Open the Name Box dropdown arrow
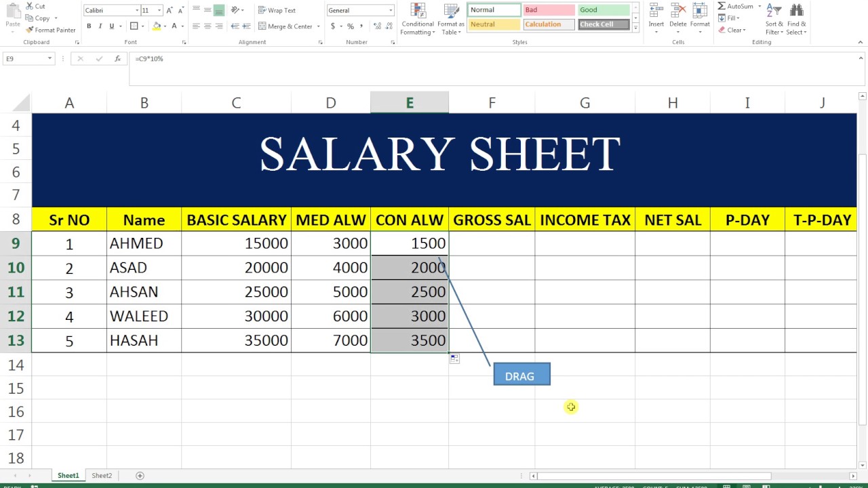The height and width of the screenshot is (488, 868). [x=50, y=59]
